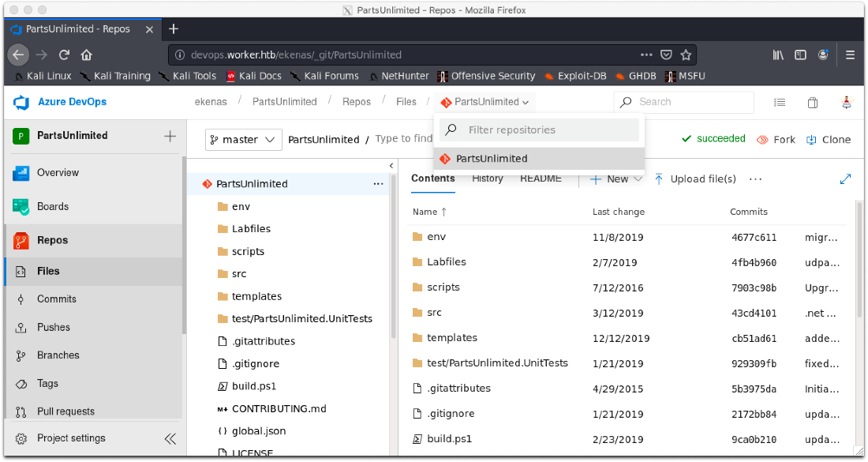This screenshot has width=868, height=462.
Task: Click the ekenas breadcrumb
Action: point(211,102)
